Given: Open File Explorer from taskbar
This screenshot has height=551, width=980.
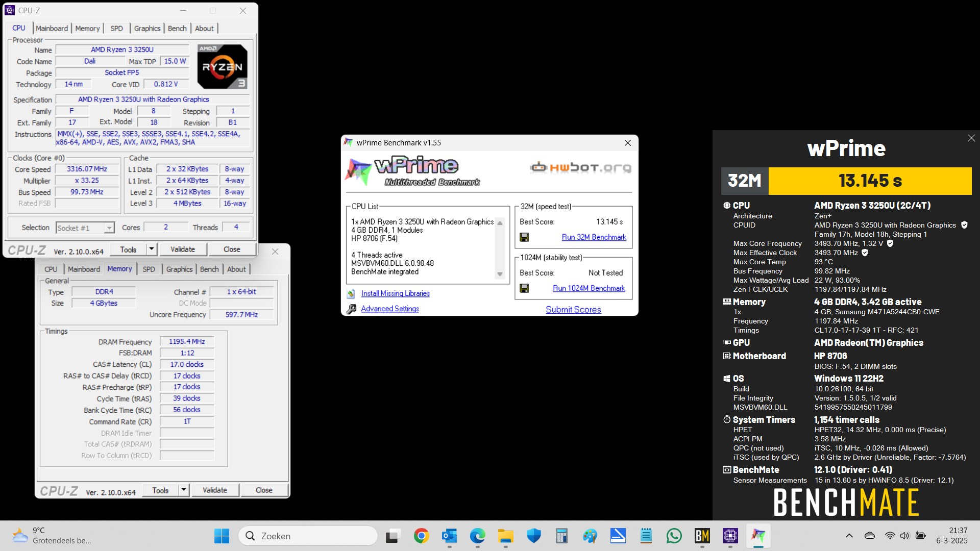Looking at the screenshot, I should 506,536.
